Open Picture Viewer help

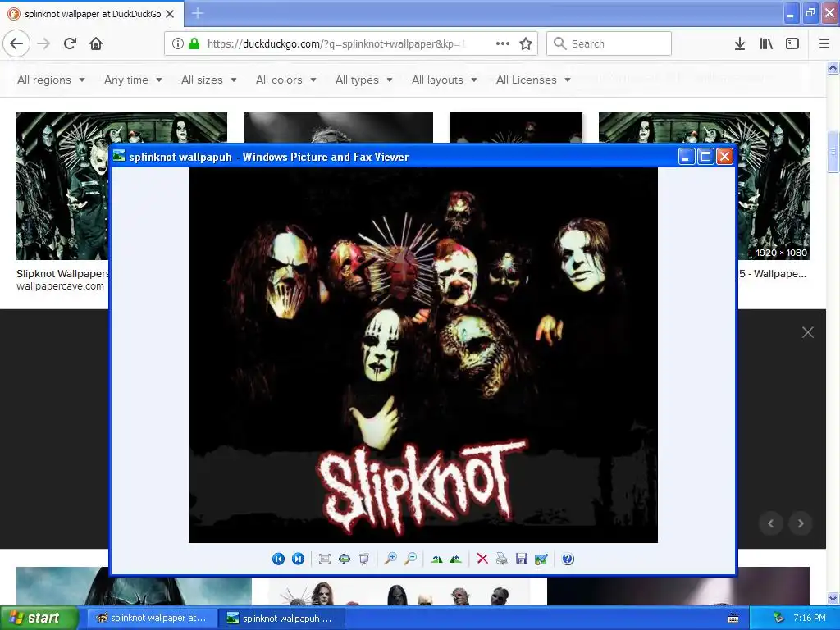[x=568, y=559]
